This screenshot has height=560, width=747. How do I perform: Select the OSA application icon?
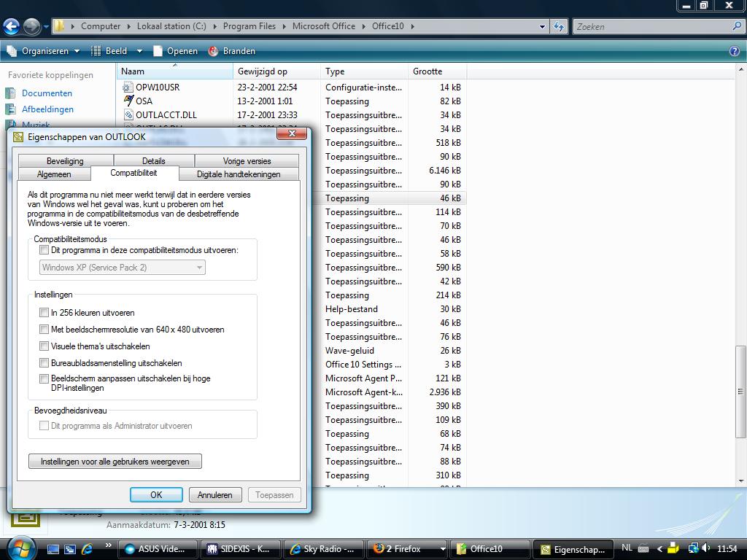coord(128,101)
